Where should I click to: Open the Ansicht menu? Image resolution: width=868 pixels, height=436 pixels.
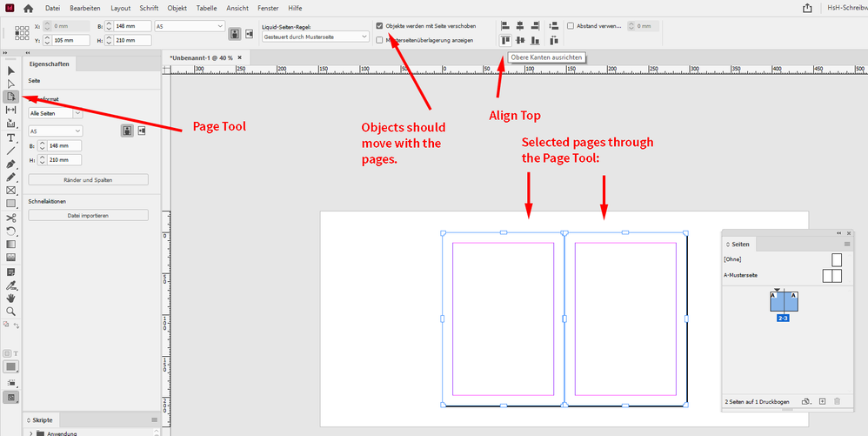click(237, 9)
